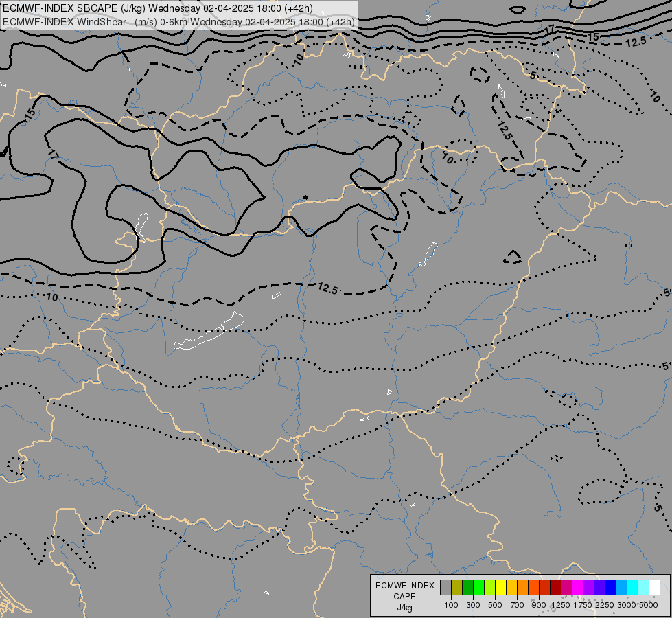Click the legend value 300
Image resolution: width=672 pixels, height=618 pixels.
coord(473,605)
